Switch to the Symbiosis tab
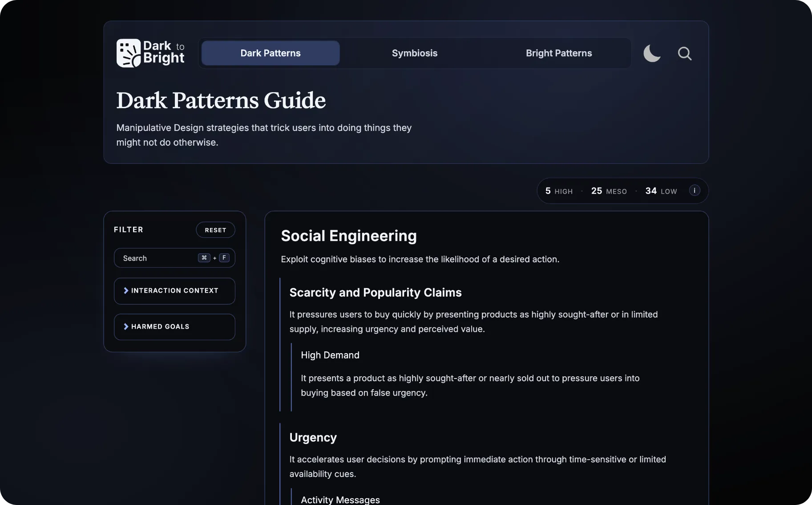 click(414, 53)
